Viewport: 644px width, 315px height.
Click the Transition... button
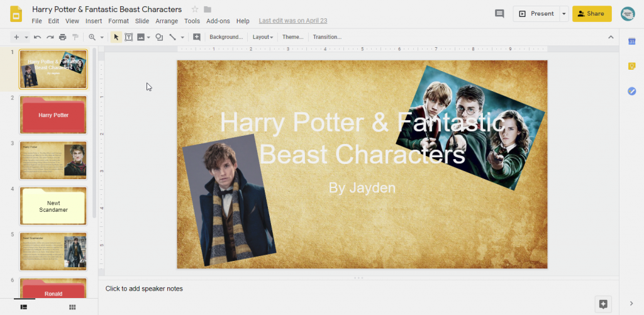click(327, 37)
